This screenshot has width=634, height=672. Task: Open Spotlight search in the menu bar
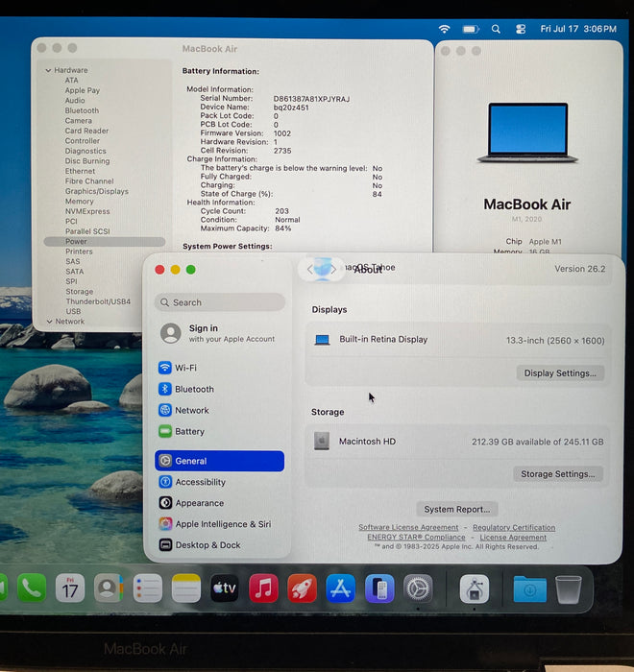(x=496, y=29)
